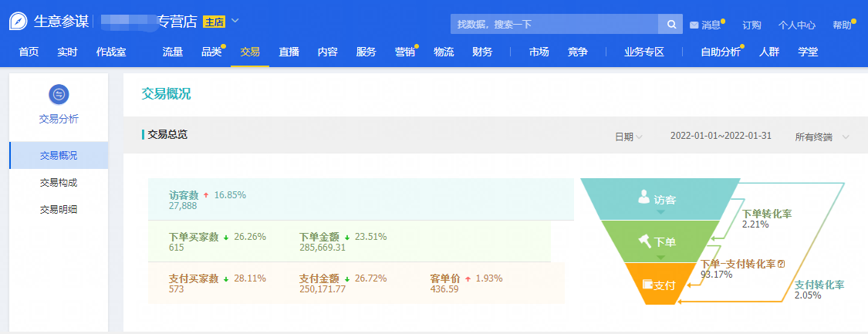Select 交易明细 in sidebar
868x334 pixels.
point(59,209)
